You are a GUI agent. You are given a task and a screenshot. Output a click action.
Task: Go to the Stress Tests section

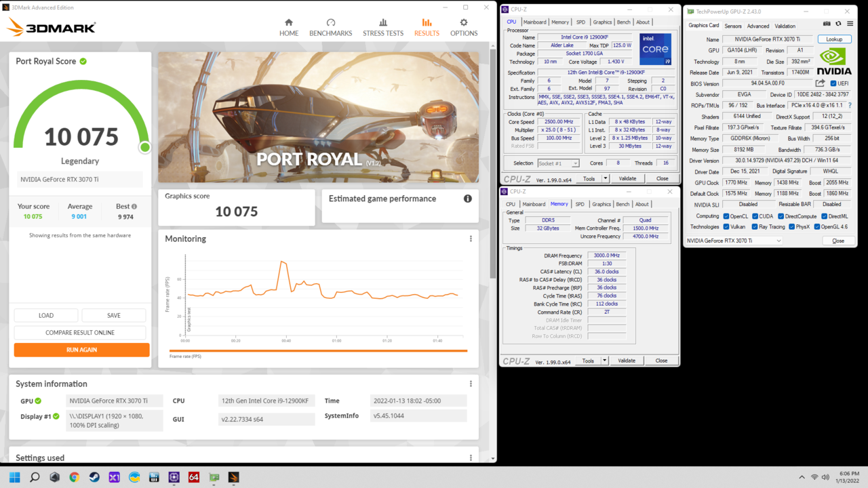coord(382,27)
